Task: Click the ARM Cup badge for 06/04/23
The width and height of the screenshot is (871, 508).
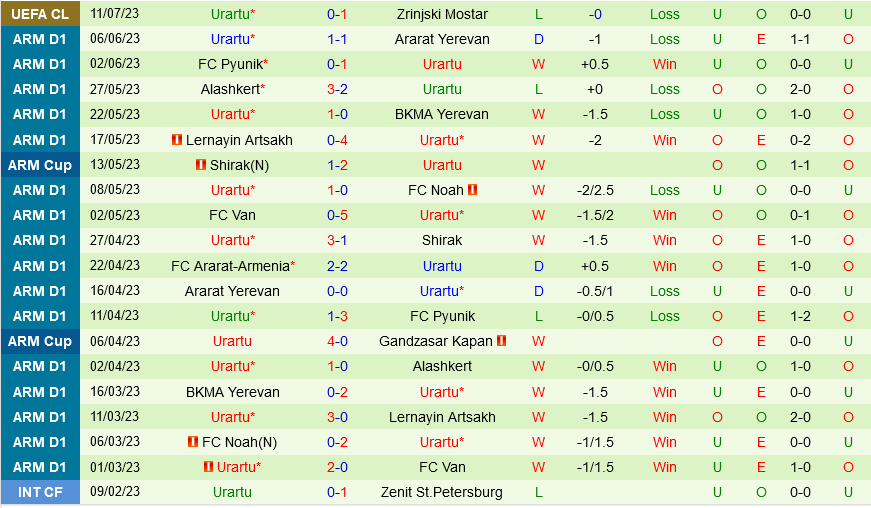Action: tap(40, 341)
